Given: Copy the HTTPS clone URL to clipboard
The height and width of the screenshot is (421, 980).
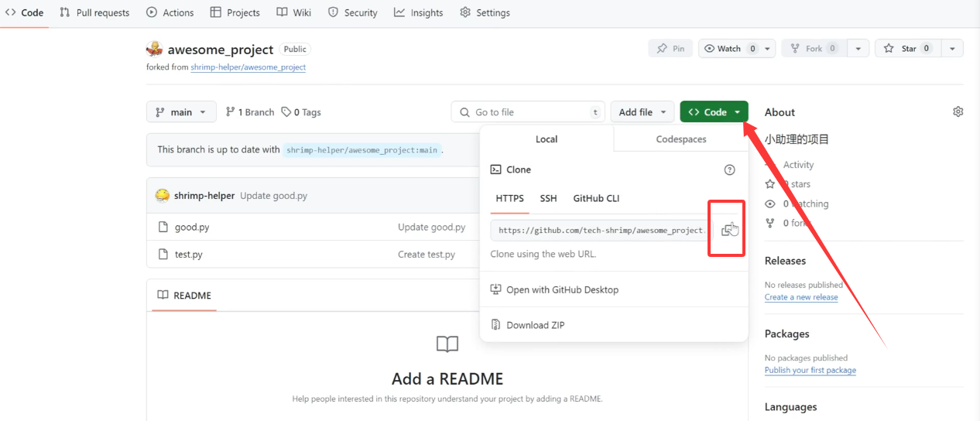Looking at the screenshot, I should click(x=727, y=230).
